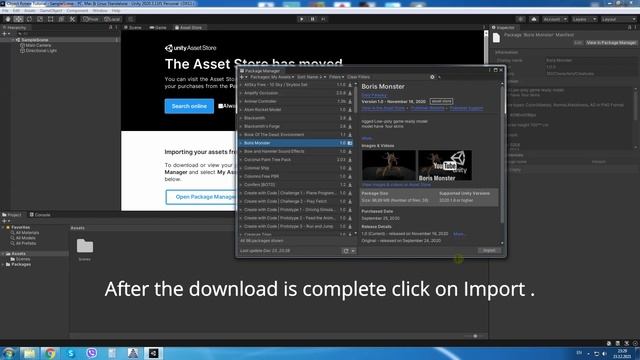Open Packages: My Assets dropdown
The height and width of the screenshot is (360, 640).
point(272,77)
